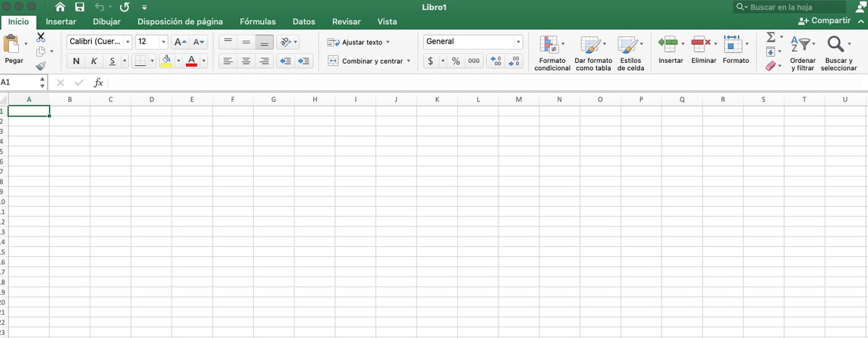The width and height of the screenshot is (868, 338).
Task: Open the Disposición de página tab
Action: (x=180, y=21)
